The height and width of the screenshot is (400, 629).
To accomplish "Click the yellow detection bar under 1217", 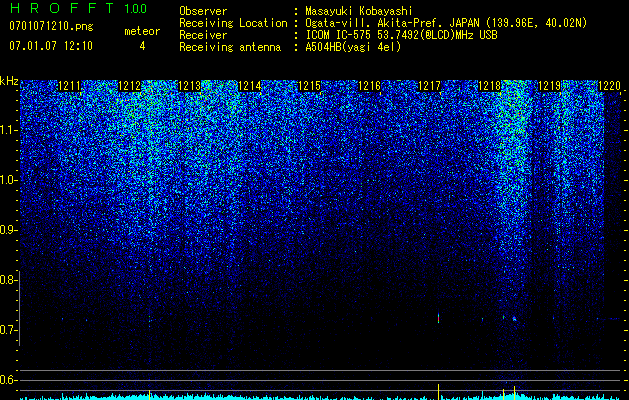I will pos(438,391).
